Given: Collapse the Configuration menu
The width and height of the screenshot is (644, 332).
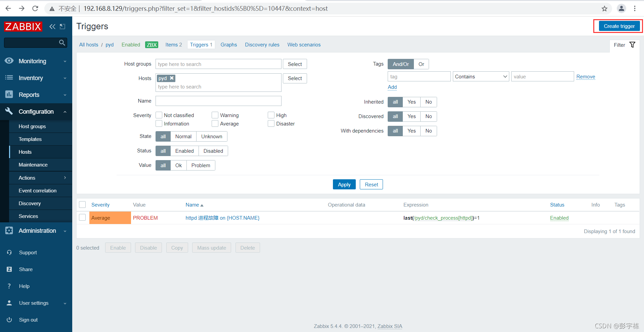Looking at the screenshot, I should [65, 112].
